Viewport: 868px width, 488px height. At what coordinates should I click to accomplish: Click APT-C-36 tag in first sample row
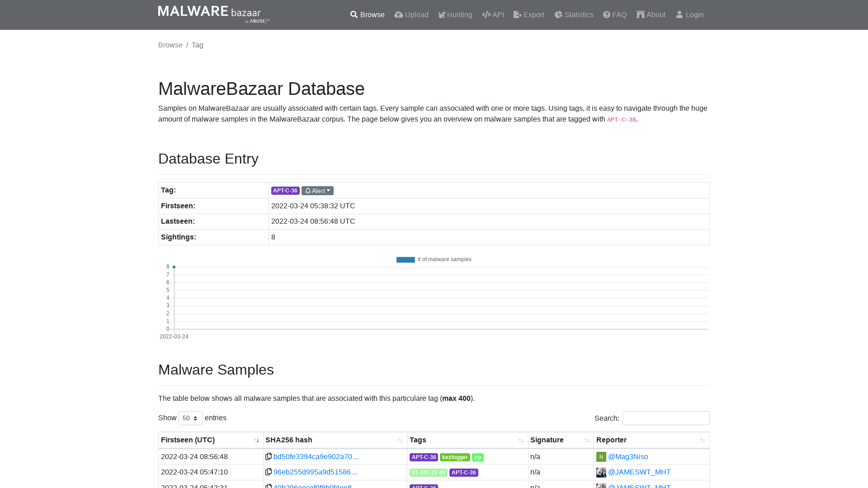point(424,457)
